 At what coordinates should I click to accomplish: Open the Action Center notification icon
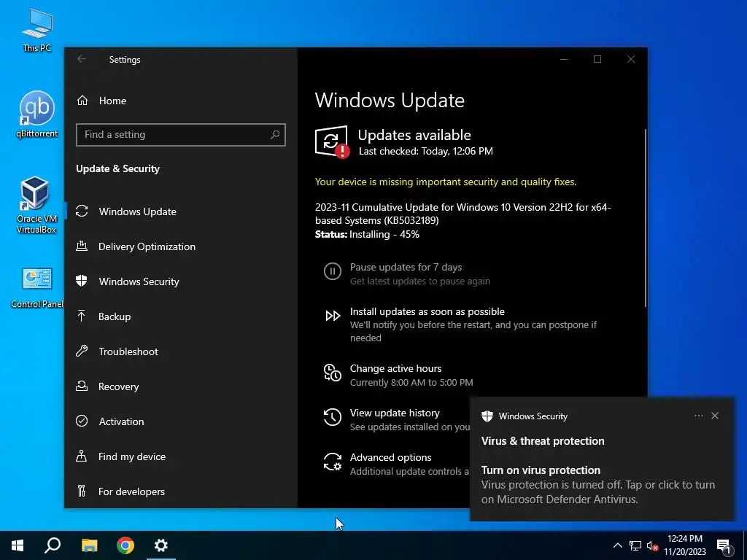724,545
